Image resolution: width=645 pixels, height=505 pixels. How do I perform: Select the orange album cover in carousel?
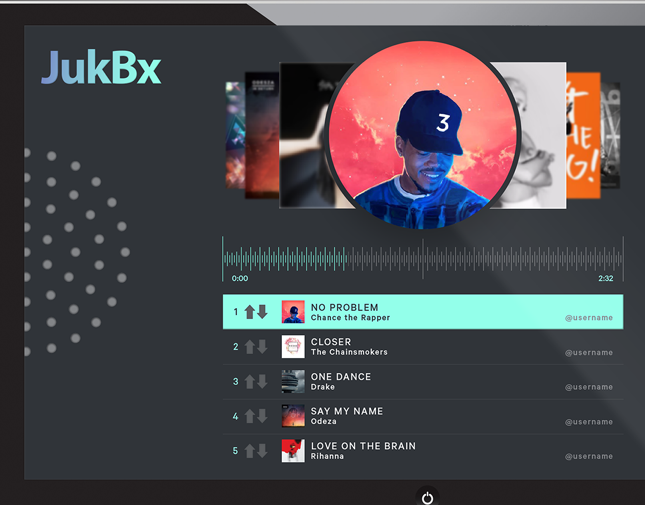[x=583, y=135]
